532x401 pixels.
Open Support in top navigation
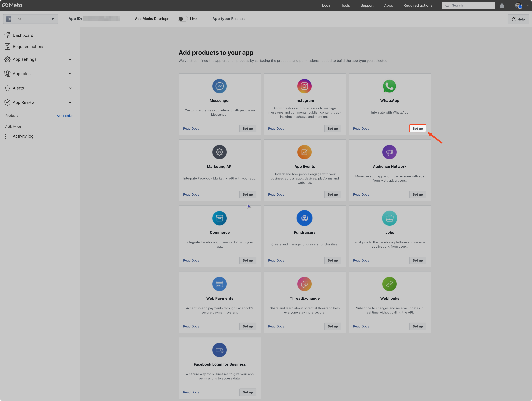[x=367, y=5]
